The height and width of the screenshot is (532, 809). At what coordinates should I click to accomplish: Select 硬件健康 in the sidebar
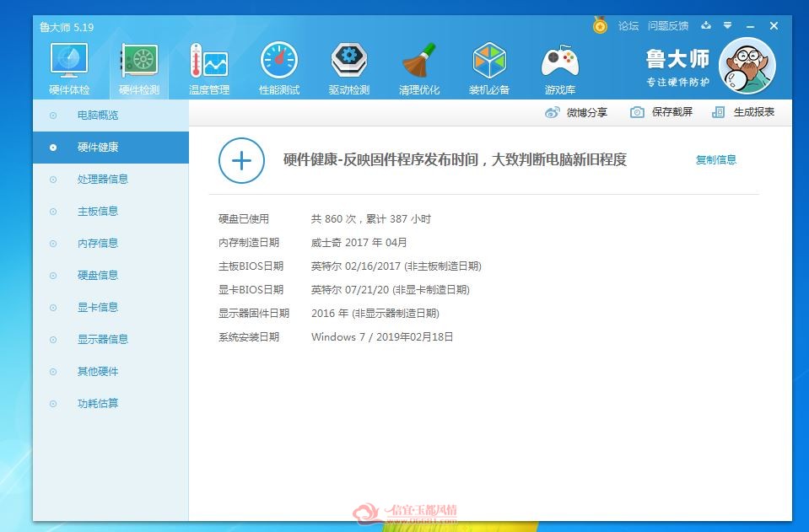[111, 148]
